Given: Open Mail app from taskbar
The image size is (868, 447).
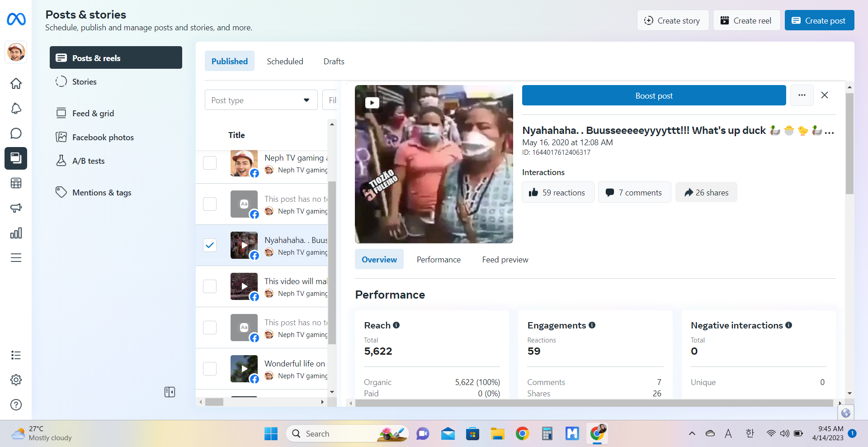Looking at the screenshot, I should pos(448,434).
